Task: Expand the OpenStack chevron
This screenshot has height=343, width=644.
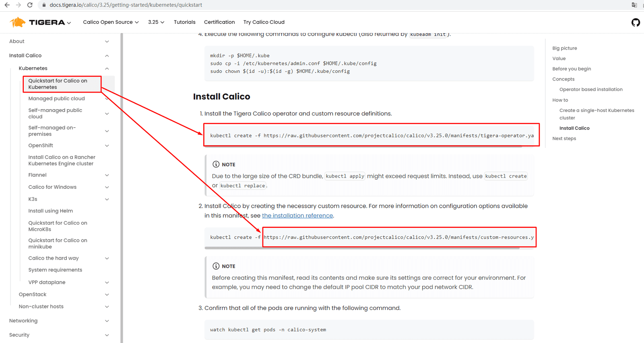Action: [x=107, y=295]
